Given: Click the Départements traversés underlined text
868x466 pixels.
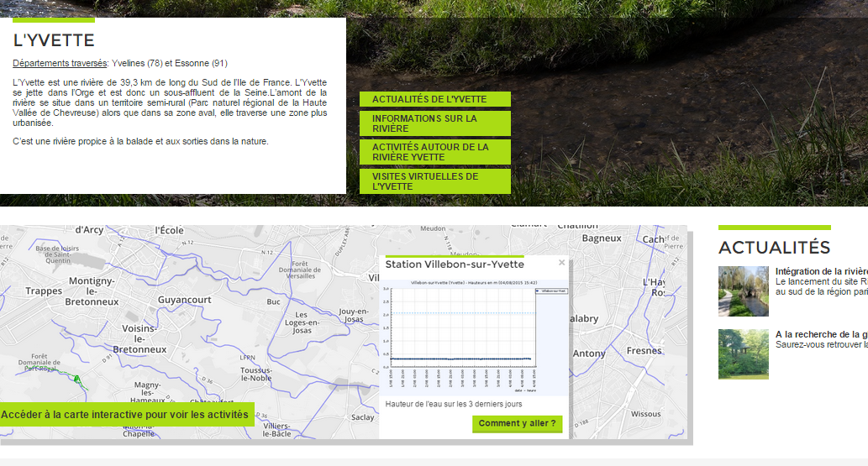Looking at the screenshot, I should [x=60, y=63].
